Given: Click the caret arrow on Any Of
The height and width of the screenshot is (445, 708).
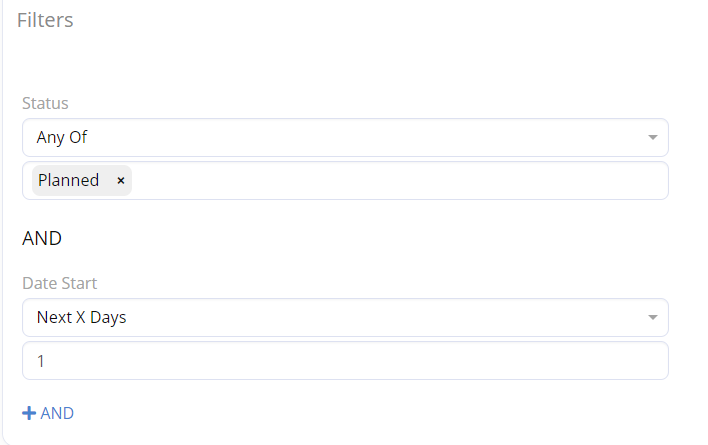Looking at the screenshot, I should click(x=652, y=137).
